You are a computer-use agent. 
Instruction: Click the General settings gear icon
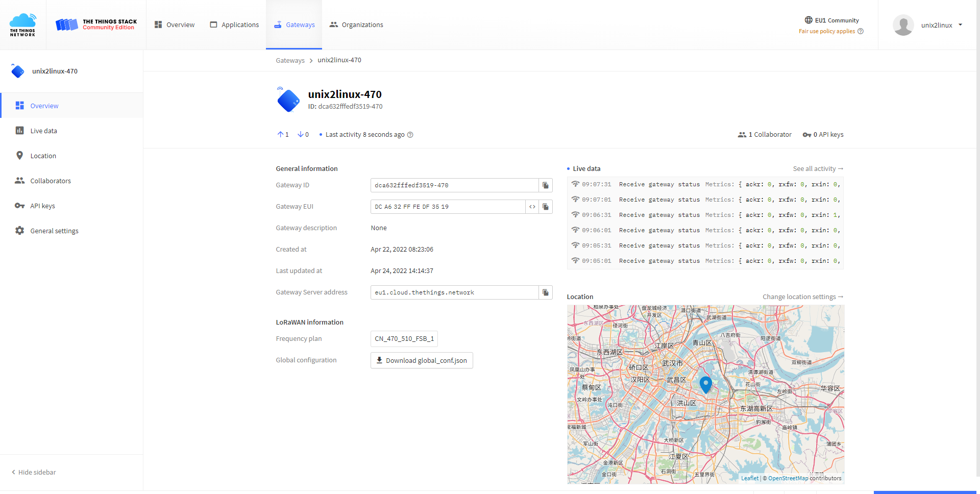[19, 231]
